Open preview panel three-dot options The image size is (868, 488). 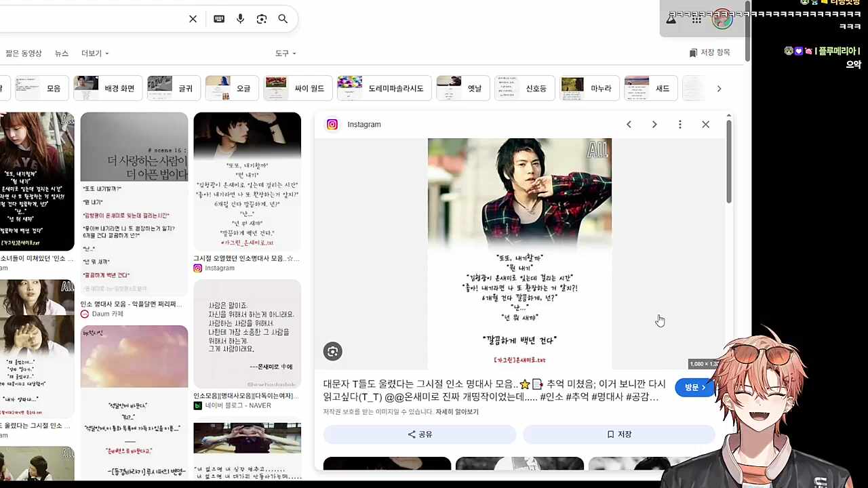[x=680, y=124]
